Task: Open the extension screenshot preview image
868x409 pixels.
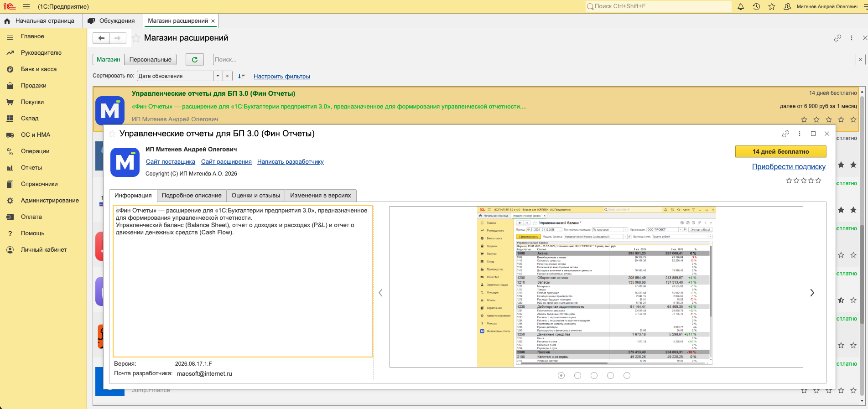Action: pyautogui.click(x=596, y=287)
